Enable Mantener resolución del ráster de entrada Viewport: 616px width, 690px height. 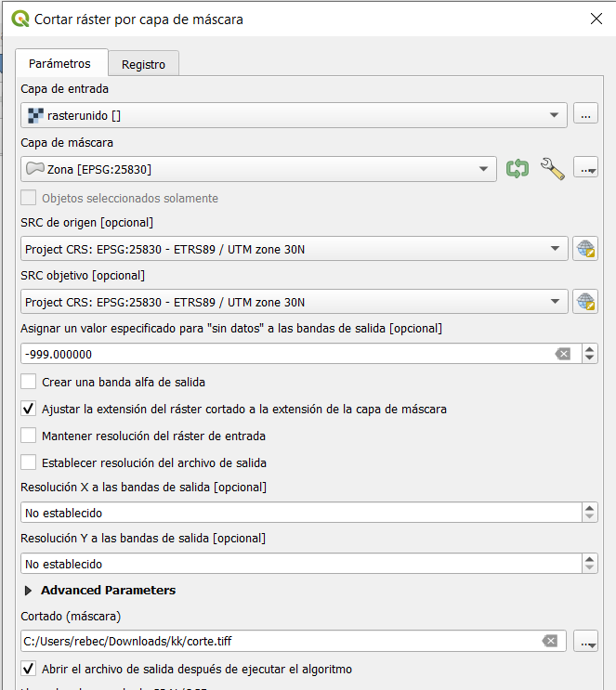click(29, 436)
